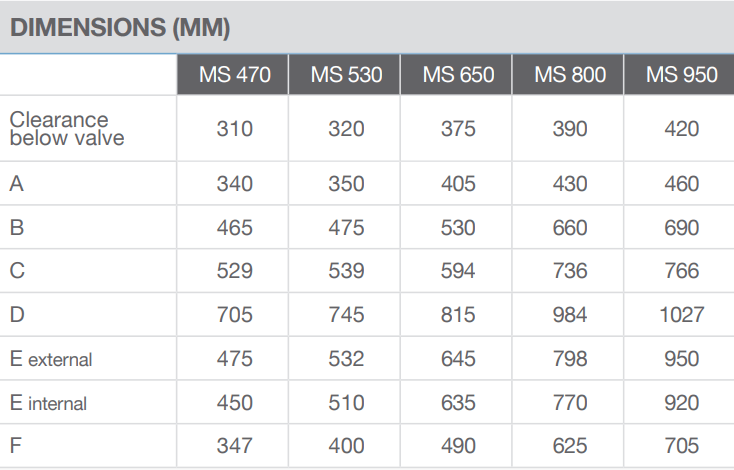This screenshot has height=470, width=734.
Task: Click the MS 650 column header
Action: pos(458,76)
